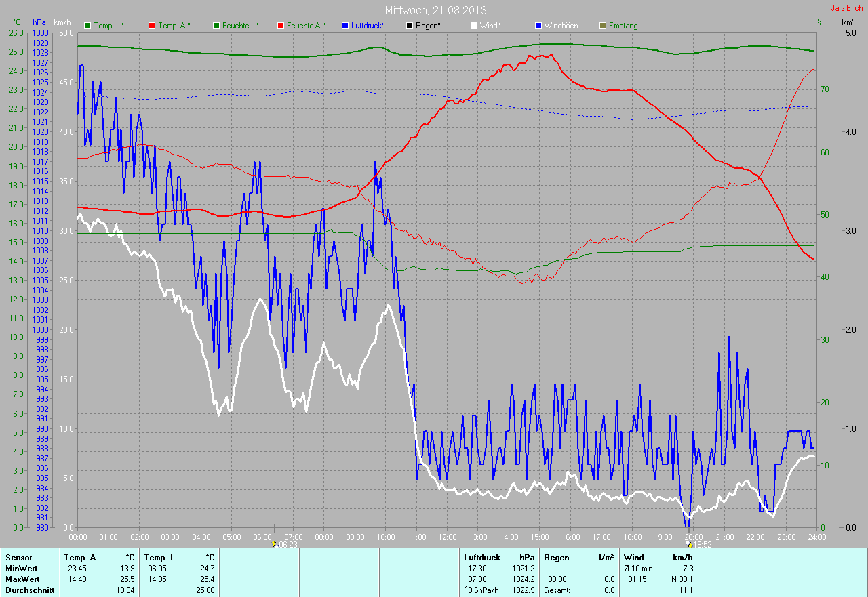
Task: Click the minimum pressure value 1021.2
Action: [x=523, y=569]
